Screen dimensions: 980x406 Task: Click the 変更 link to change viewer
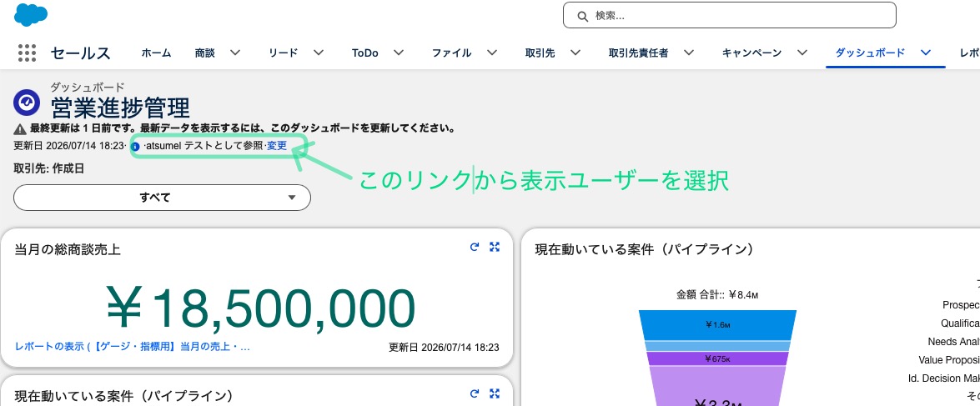(x=277, y=146)
